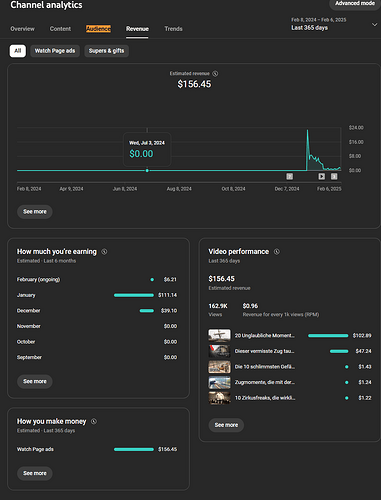Screen dimensions: 381x500
Task: Click the play-shaped video marker under chart
Action: (x=321, y=176)
